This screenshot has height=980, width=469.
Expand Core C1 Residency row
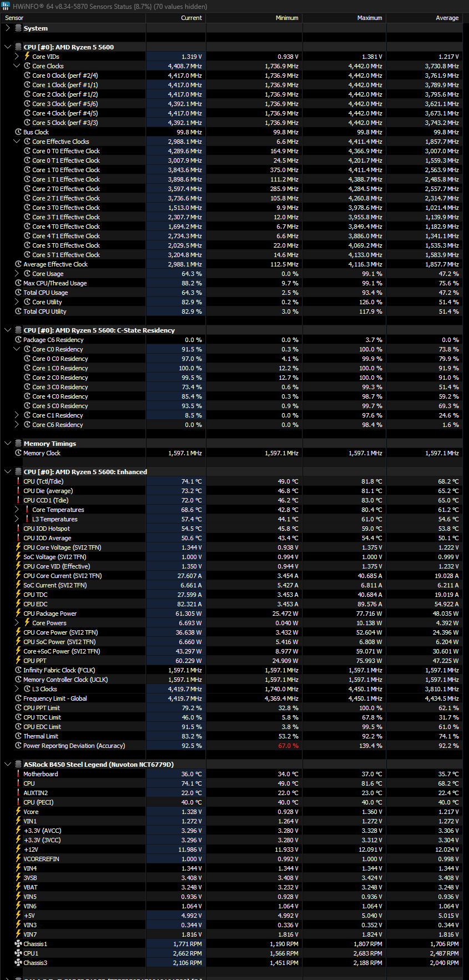pos(17,415)
